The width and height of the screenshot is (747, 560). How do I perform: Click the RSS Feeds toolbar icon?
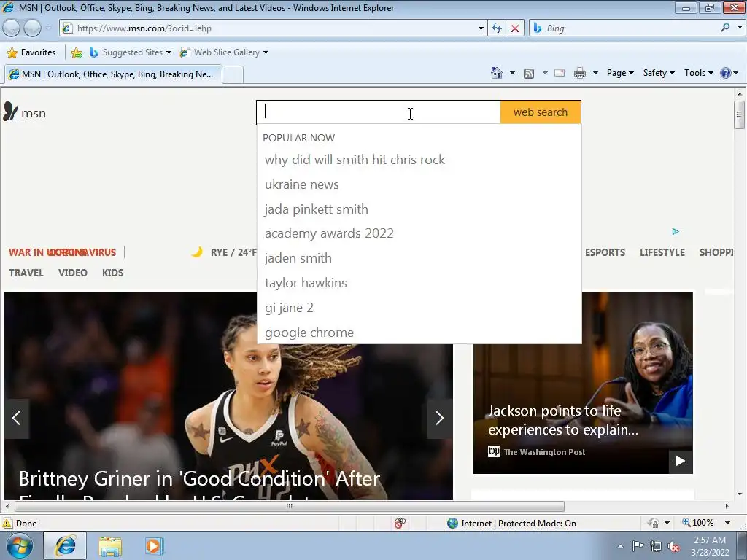click(x=528, y=74)
